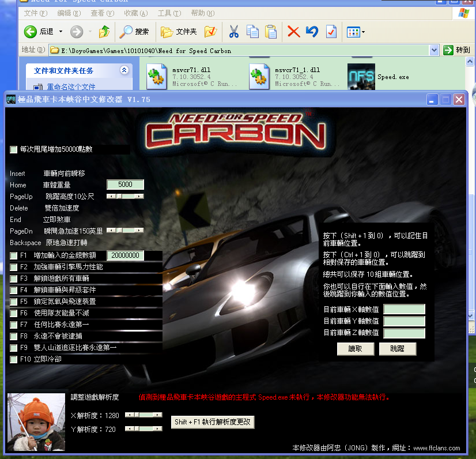
Task: Click the green Go (转到) arrow button
Action: click(x=448, y=50)
